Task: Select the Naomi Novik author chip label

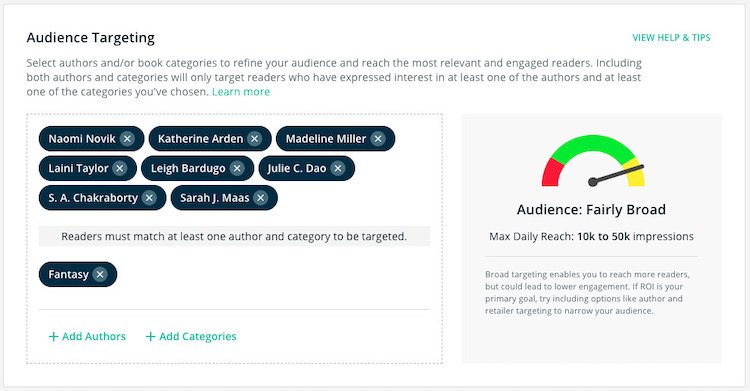Action: (x=82, y=139)
